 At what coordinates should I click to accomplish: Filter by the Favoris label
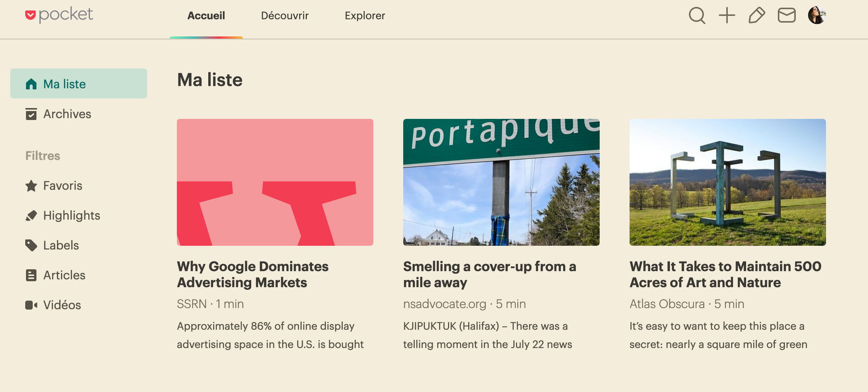click(63, 186)
